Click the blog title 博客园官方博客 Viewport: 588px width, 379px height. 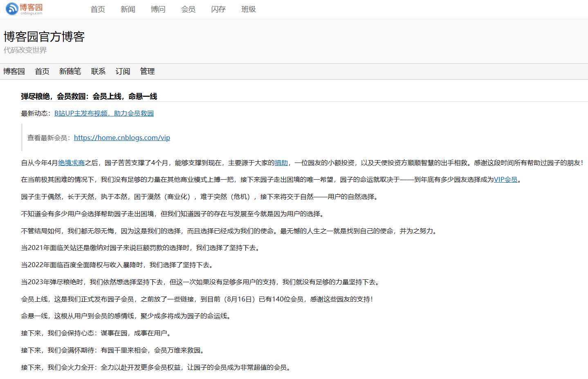pyautogui.click(x=44, y=37)
